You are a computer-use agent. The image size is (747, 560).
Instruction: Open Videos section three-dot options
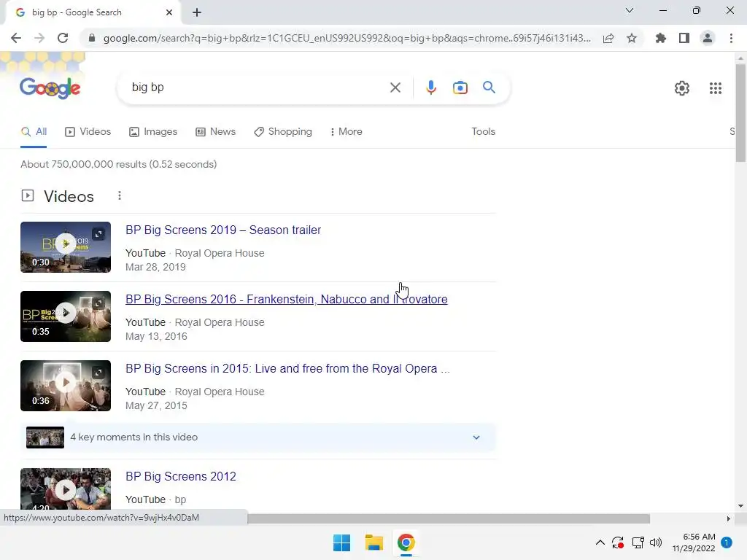[x=120, y=195]
